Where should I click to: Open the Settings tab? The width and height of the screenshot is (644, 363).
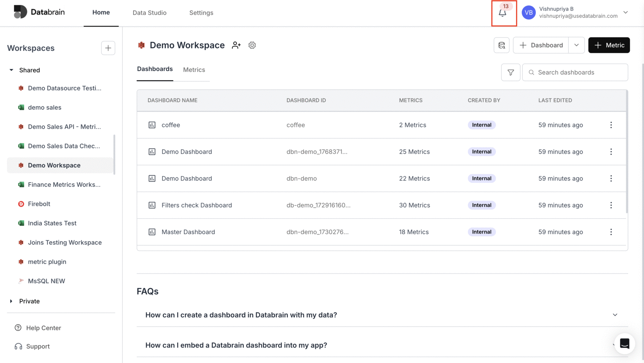pos(201,13)
